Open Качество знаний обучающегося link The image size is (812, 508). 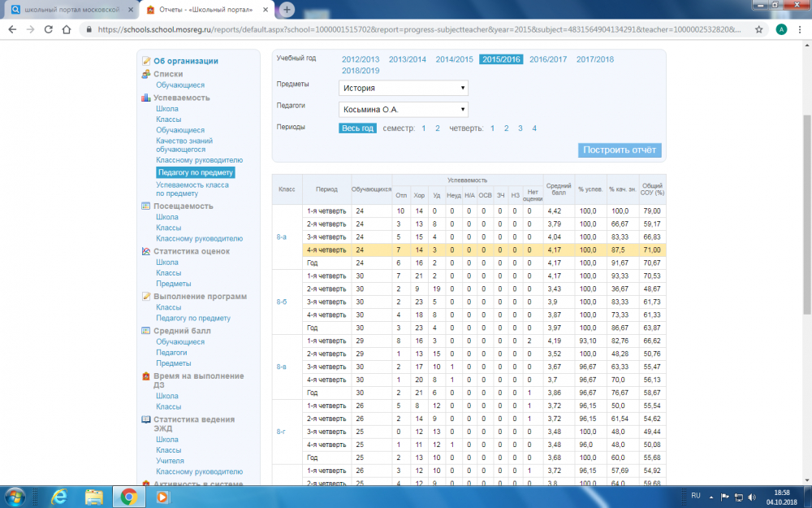pyautogui.click(x=184, y=145)
